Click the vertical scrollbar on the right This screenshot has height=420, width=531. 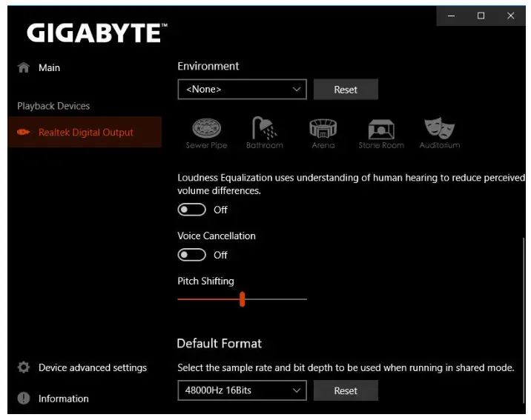coord(524,321)
